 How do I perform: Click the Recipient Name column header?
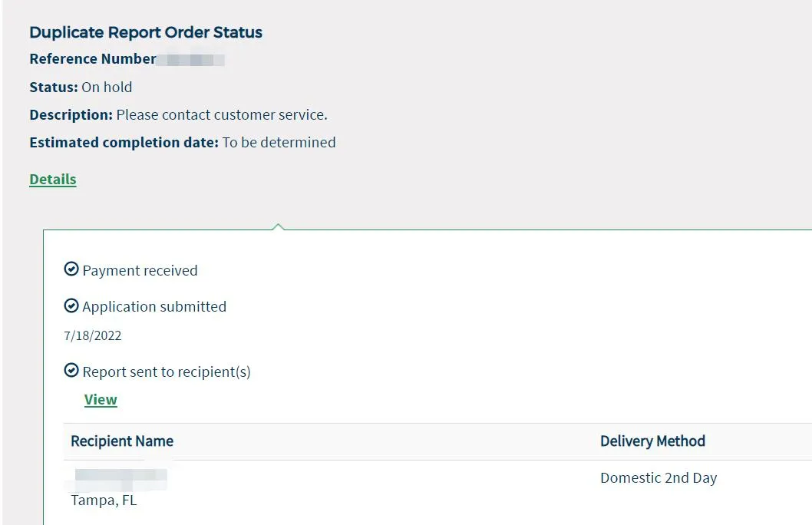(x=122, y=441)
